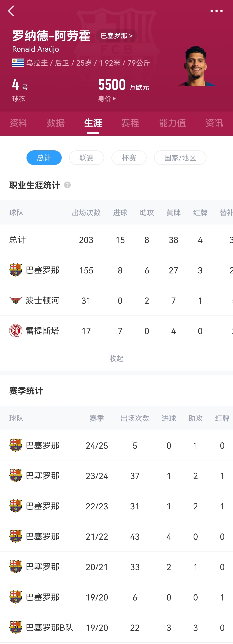The height and width of the screenshot is (644, 233).
Task: Tap the Uruguay flag icon
Action: click(x=18, y=63)
